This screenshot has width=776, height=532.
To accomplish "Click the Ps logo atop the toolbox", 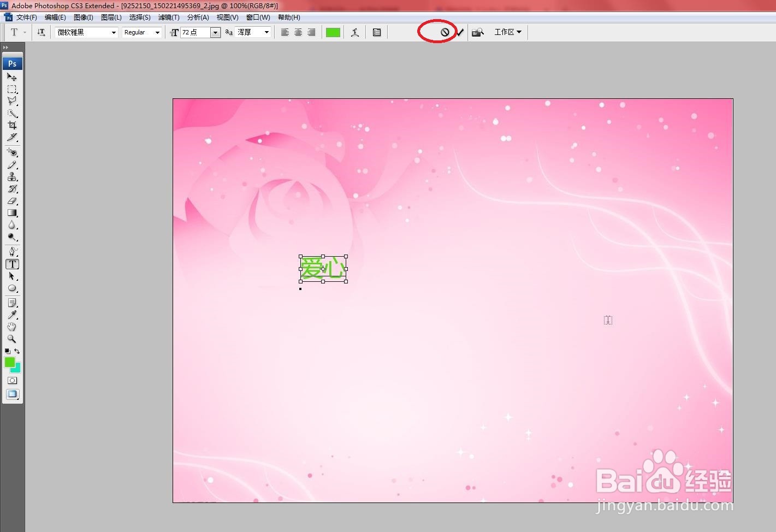I will 12,63.
